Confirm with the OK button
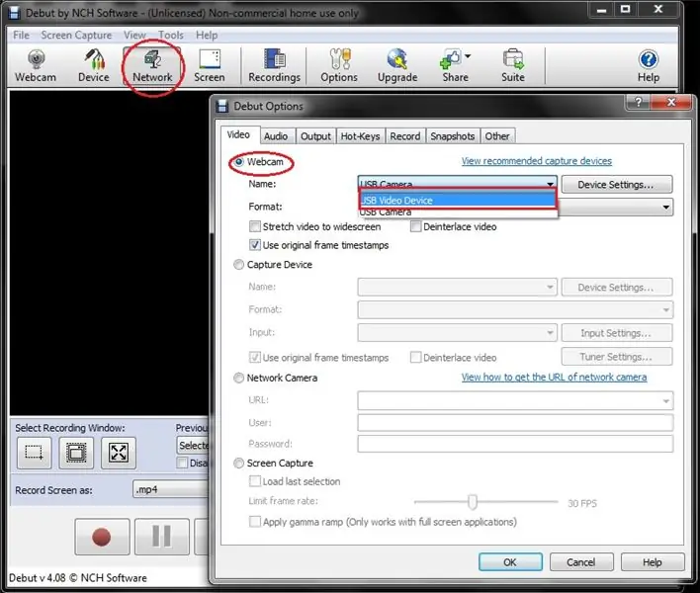 pos(510,562)
